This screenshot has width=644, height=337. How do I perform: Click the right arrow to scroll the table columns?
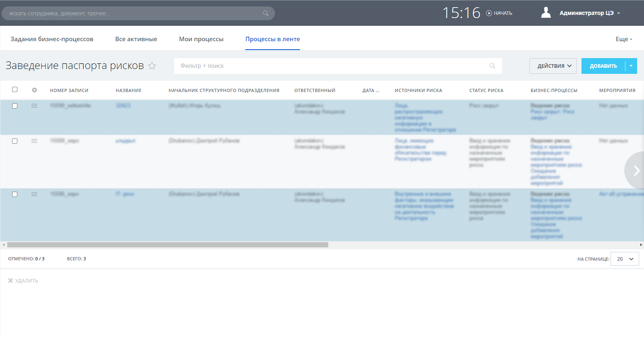point(636,170)
